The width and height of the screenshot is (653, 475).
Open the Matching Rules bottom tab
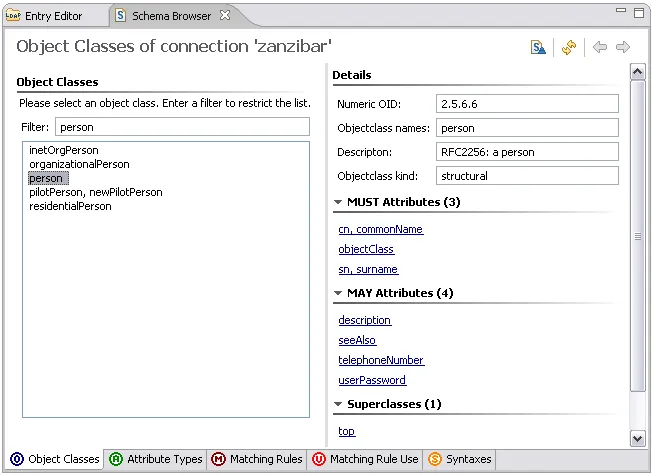pos(257,459)
